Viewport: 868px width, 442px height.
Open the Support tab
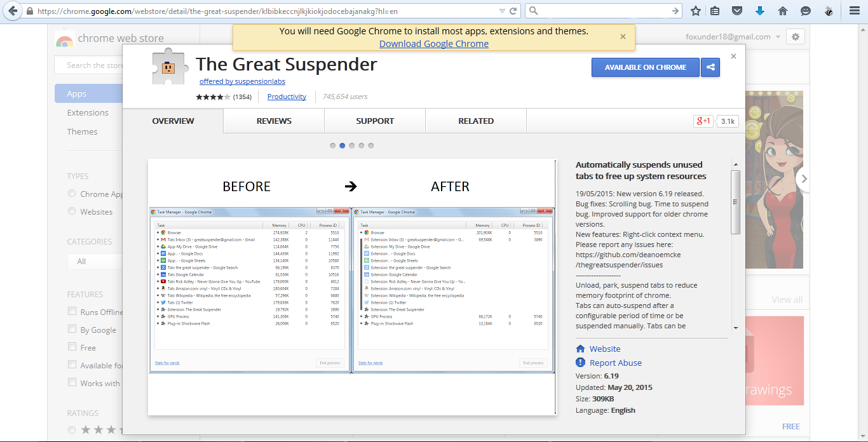[x=375, y=121]
